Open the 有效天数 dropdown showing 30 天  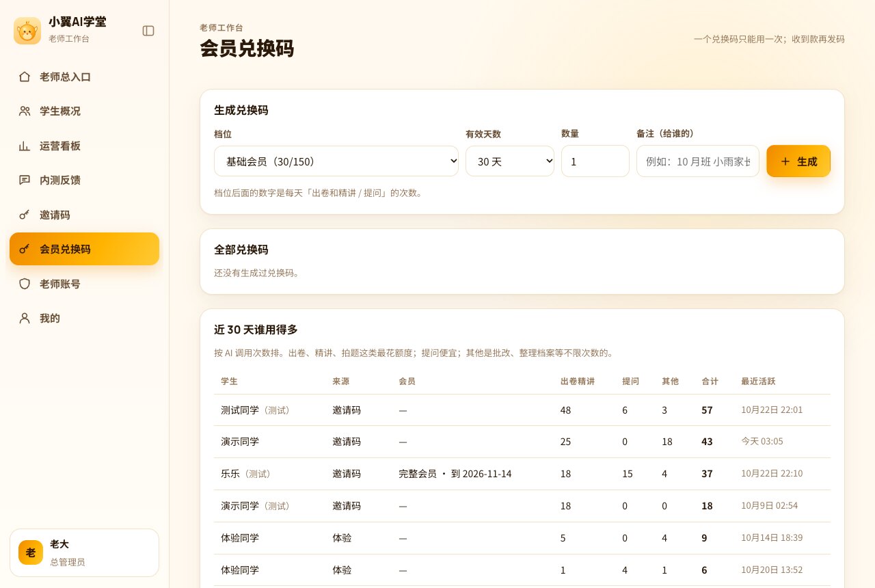tap(510, 161)
